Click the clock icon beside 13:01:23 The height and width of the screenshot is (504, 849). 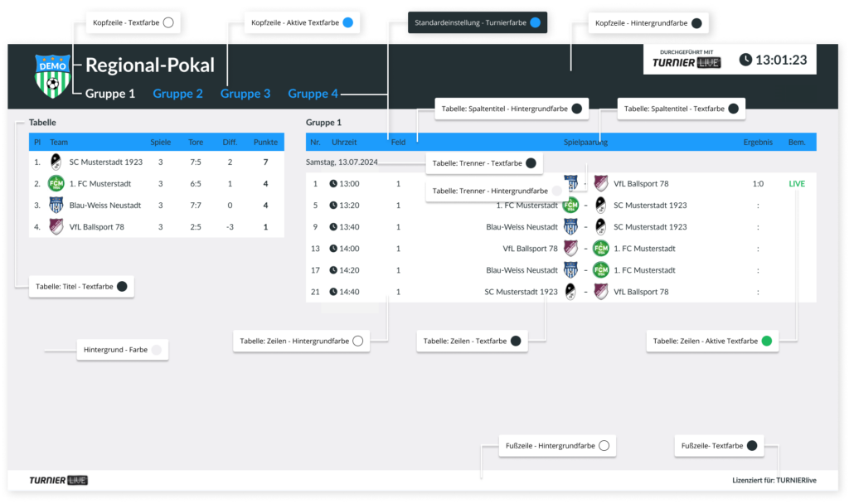click(745, 60)
